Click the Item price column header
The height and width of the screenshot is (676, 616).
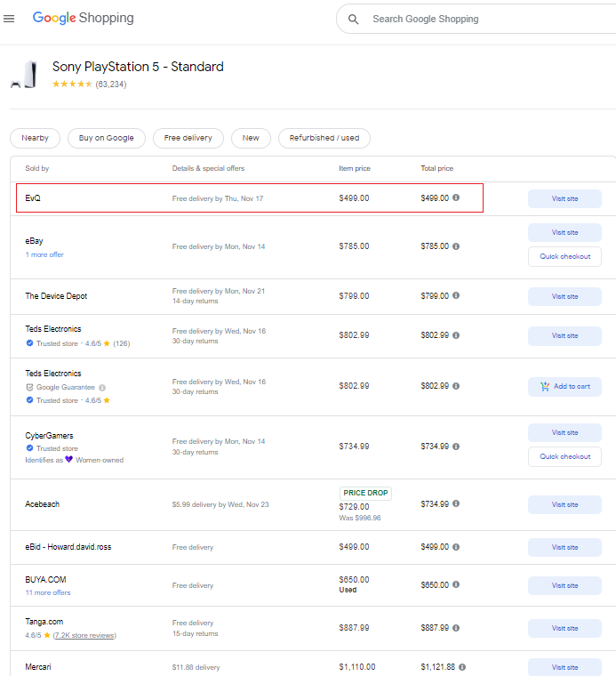355,168
